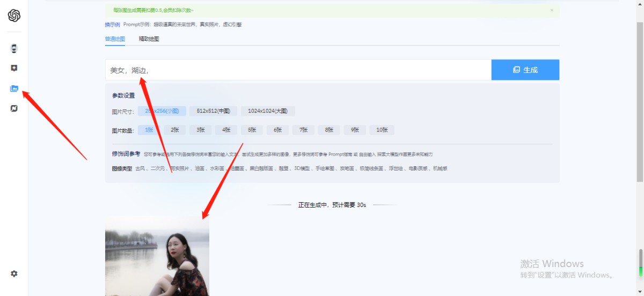
Task: Focus the prompt field containing 美女，湖边
Action: pos(298,70)
